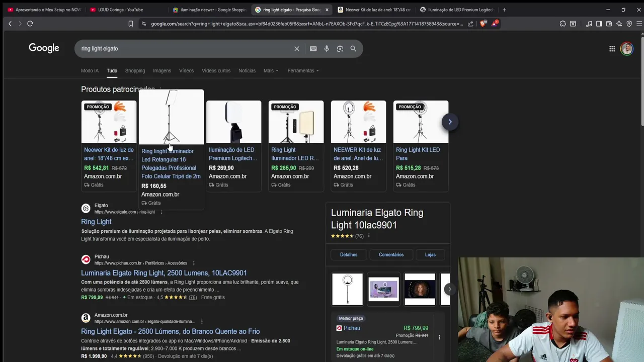Open the Lojas product button
The height and width of the screenshot is (362, 644).
pos(430,255)
